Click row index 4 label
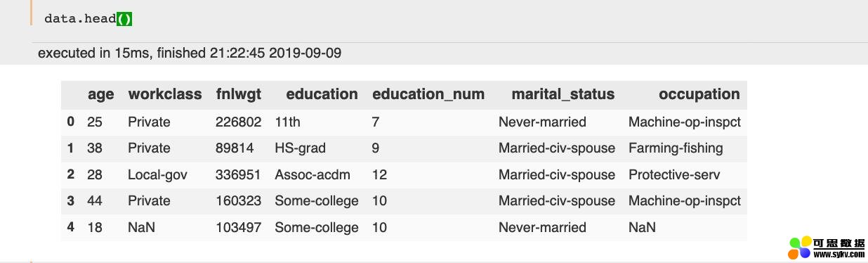868x263 pixels. tap(70, 227)
